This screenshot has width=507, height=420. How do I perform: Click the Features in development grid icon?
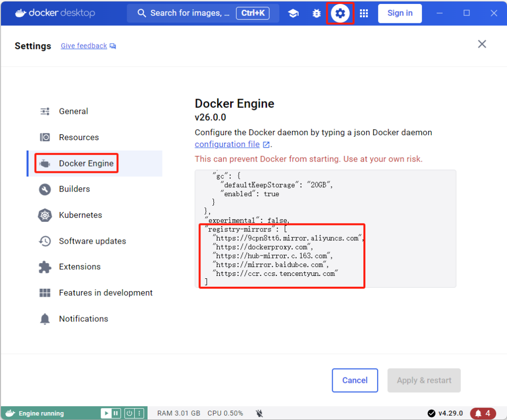[x=45, y=293]
